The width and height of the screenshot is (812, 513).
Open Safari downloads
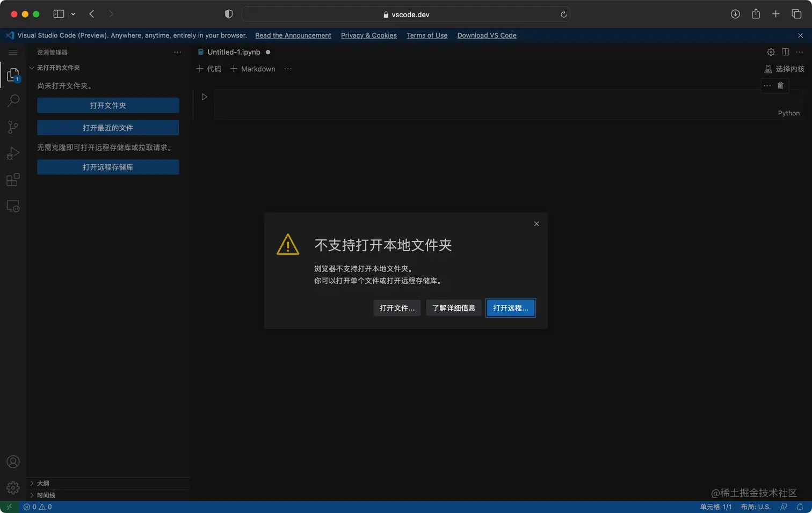point(735,14)
